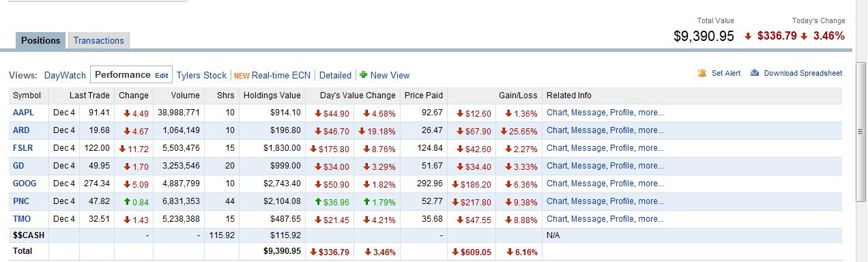Click the vertical scrollbar on the right
Screen dimensions: 868x262
click(862, 131)
